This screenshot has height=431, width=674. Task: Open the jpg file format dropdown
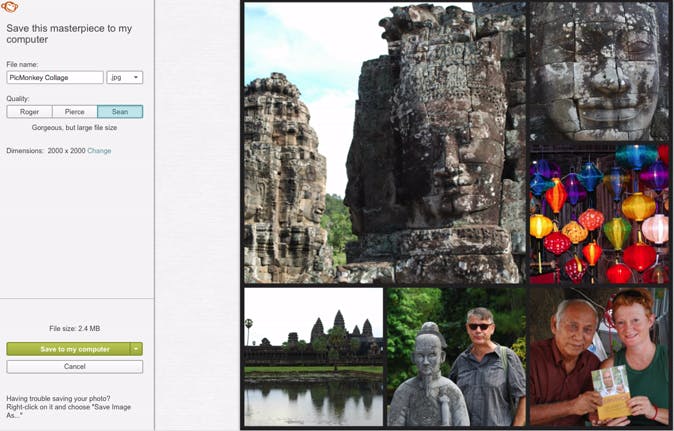[x=125, y=77]
